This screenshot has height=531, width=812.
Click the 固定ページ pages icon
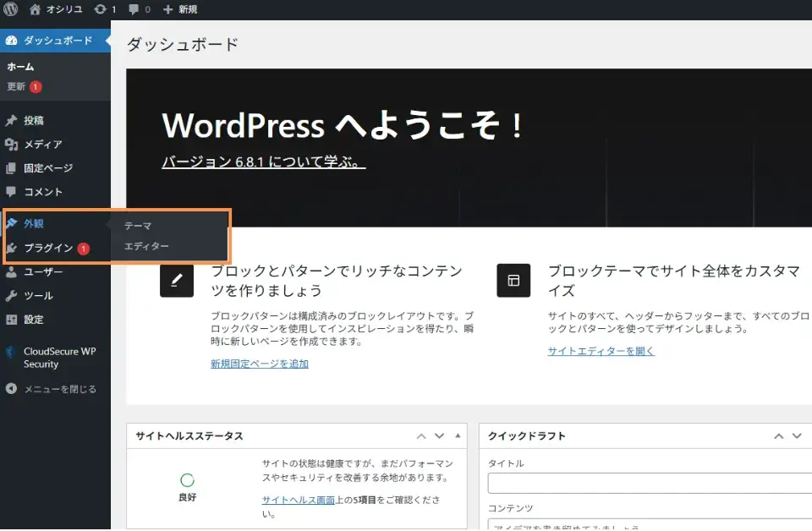(x=11, y=168)
